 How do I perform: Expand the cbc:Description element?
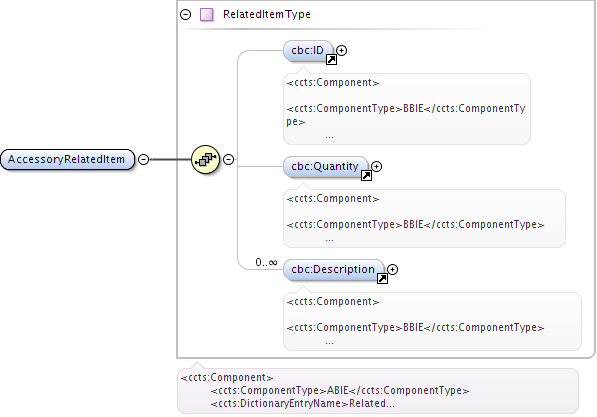pyautogui.click(x=393, y=269)
